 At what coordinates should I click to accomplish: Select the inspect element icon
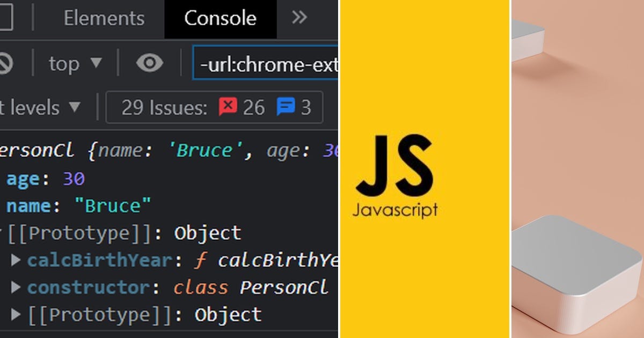4,18
